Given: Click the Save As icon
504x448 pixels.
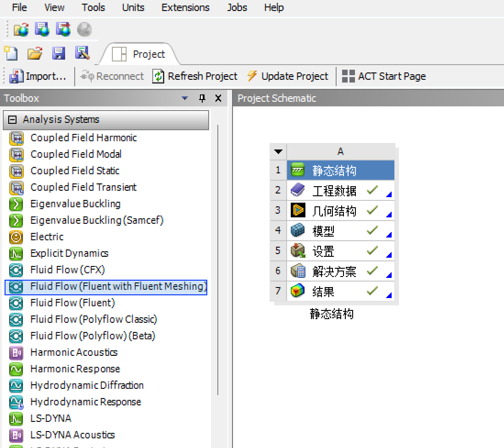Looking at the screenshot, I should pos(82,53).
